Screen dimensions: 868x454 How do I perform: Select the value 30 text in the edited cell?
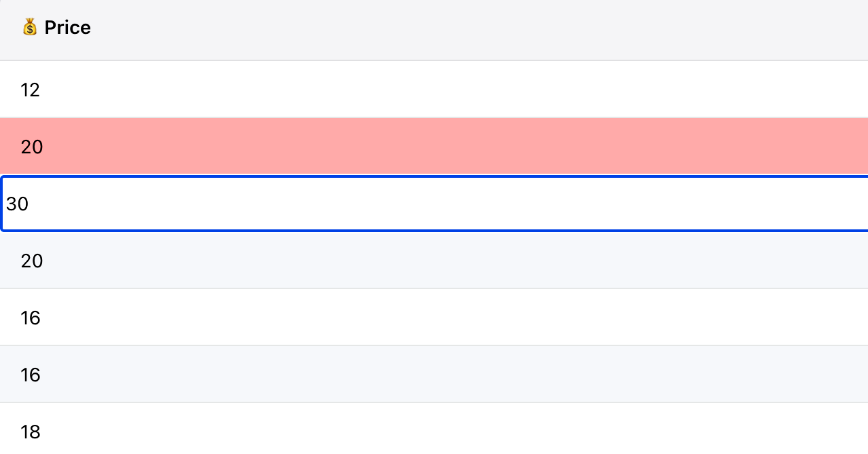coord(19,204)
